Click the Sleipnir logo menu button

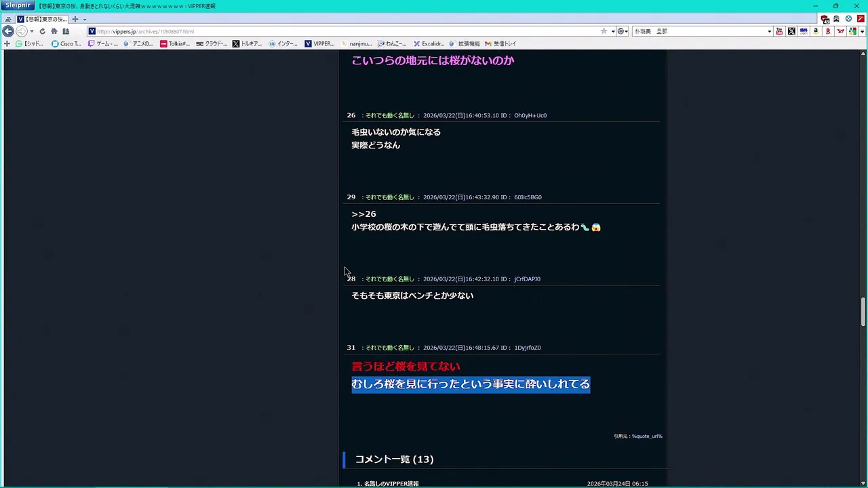click(x=18, y=5)
